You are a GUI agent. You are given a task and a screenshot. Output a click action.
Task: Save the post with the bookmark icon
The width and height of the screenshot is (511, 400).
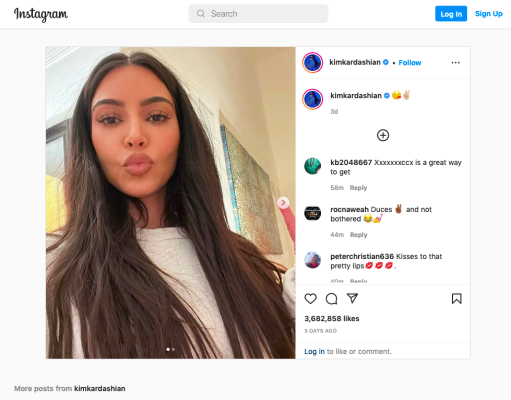click(456, 298)
